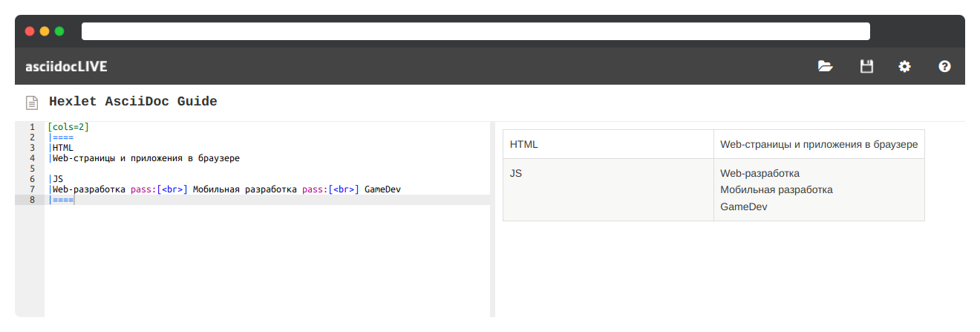Click line number 5 in the editor gutter
The width and height of the screenshot is (980, 332).
click(x=32, y=169)
